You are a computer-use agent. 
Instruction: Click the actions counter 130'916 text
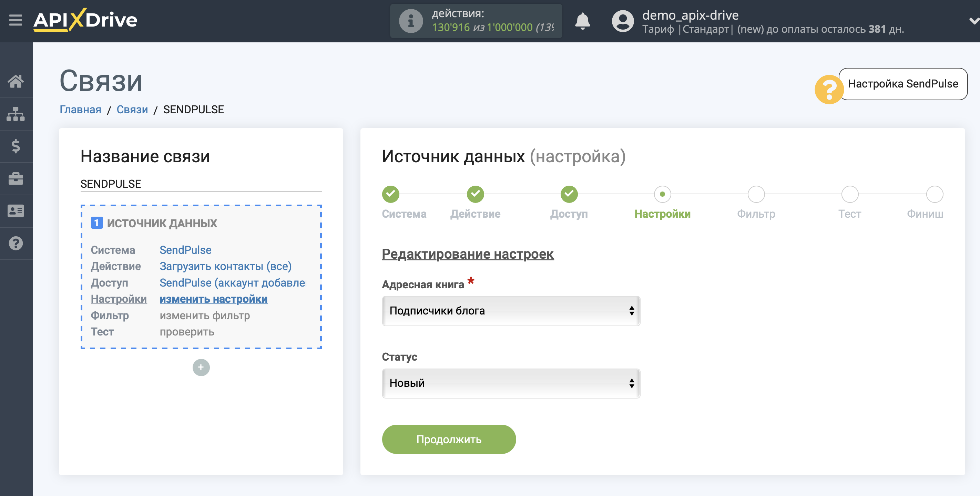click(451, 28)
